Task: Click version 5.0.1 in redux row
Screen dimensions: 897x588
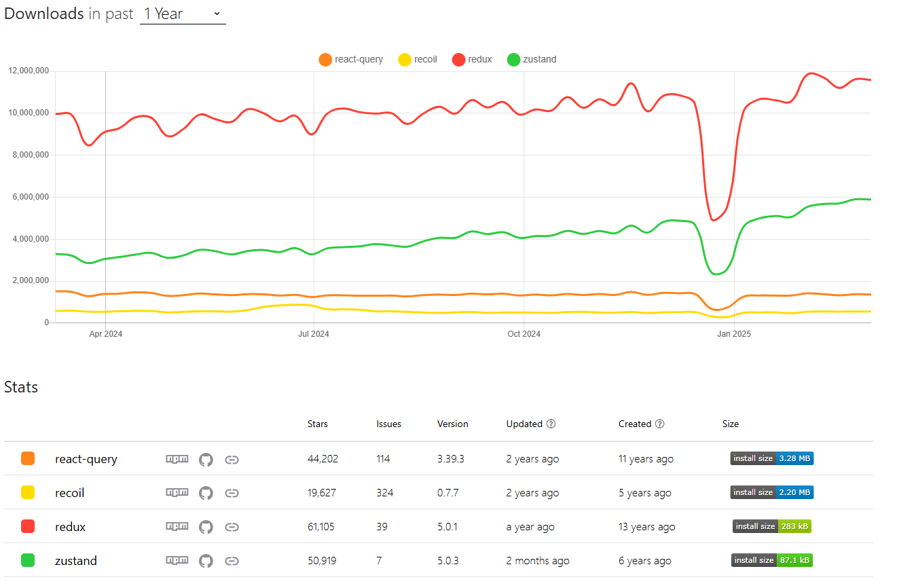Action: click(x=448, y=527)
